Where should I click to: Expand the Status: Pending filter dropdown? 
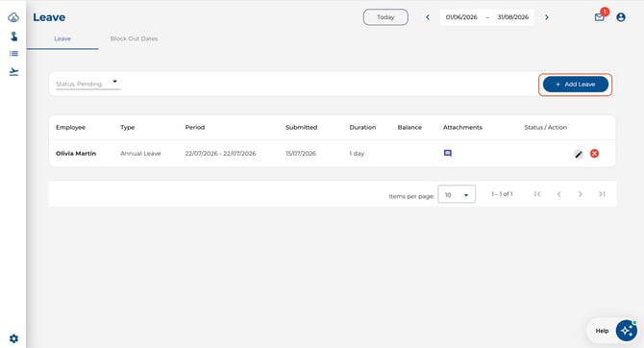click(87, 84)
